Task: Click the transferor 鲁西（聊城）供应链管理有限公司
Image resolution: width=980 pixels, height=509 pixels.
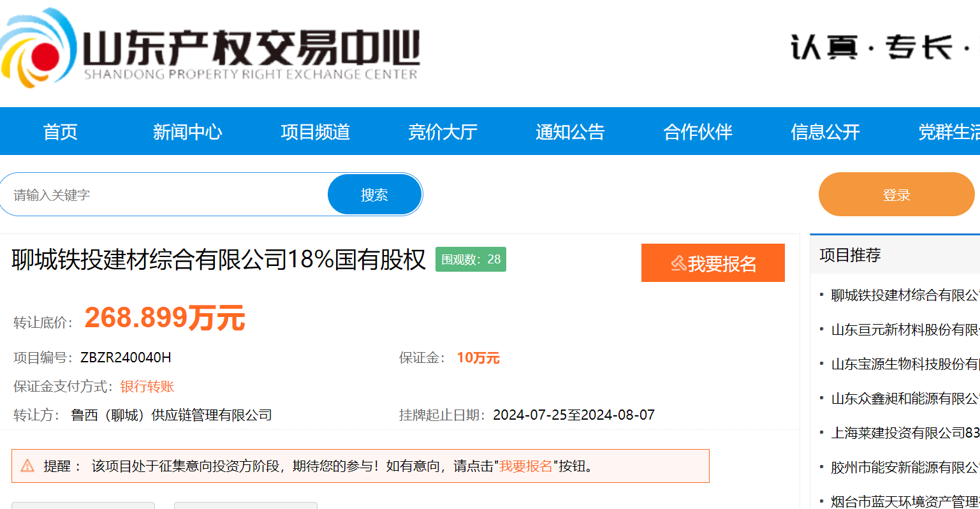Action: [172, 415]
